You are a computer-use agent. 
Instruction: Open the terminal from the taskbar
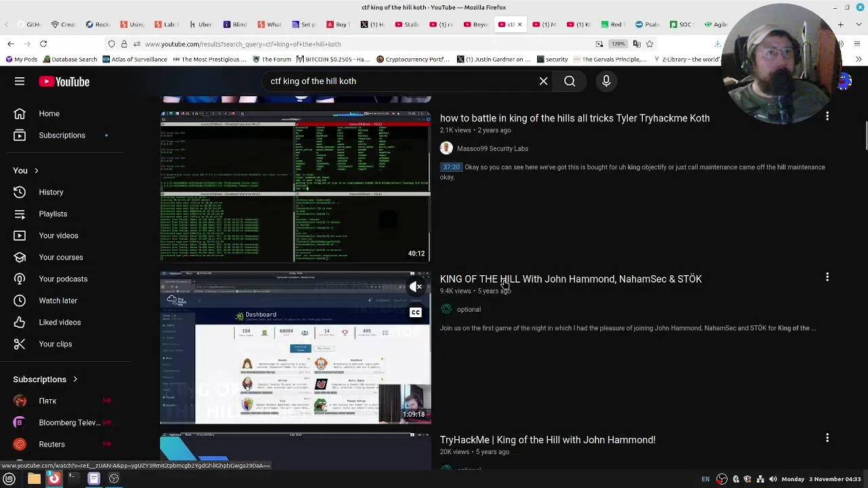(73, 479)
